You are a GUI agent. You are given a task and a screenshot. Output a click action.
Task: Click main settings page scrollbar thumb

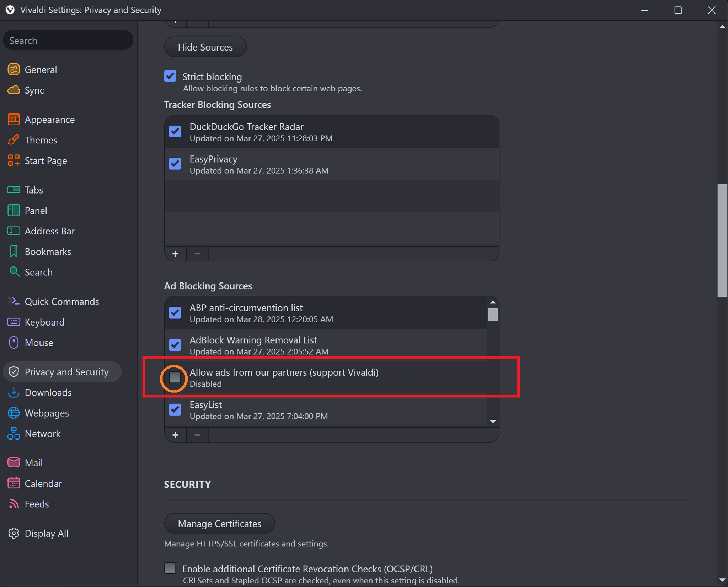722,240
